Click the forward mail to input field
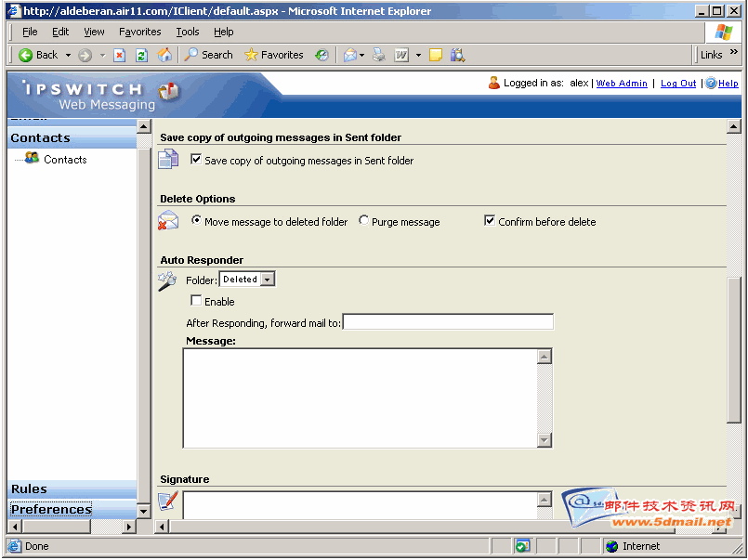The width and height of the screenshot is (748, 560). [448, 322]
